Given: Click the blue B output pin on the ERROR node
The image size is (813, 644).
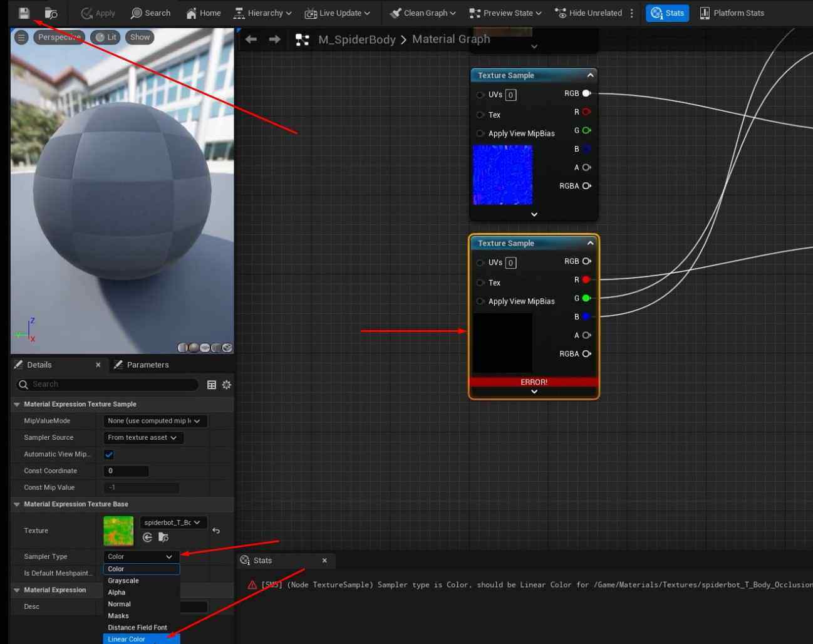Looking at the screenshot, I should 586,317.
